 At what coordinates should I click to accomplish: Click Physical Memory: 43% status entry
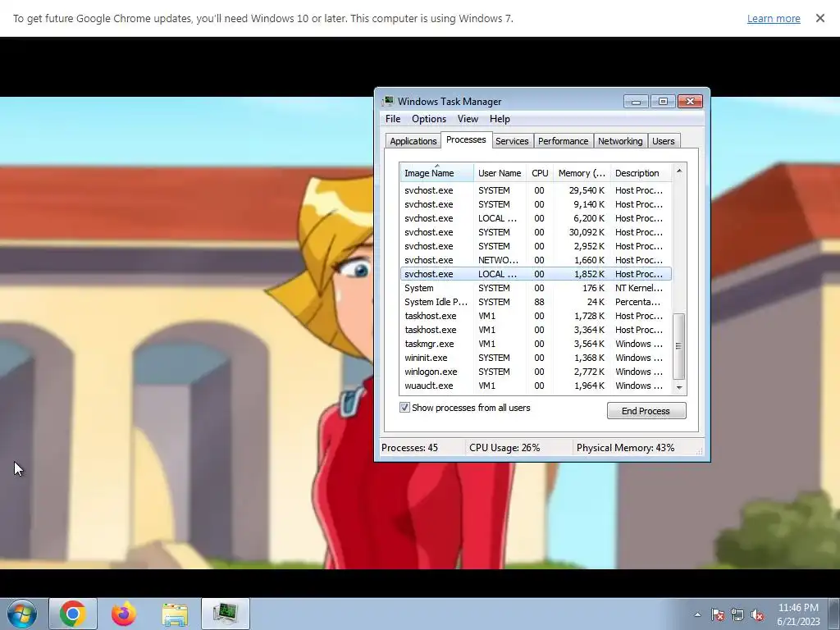coord(625,448)
